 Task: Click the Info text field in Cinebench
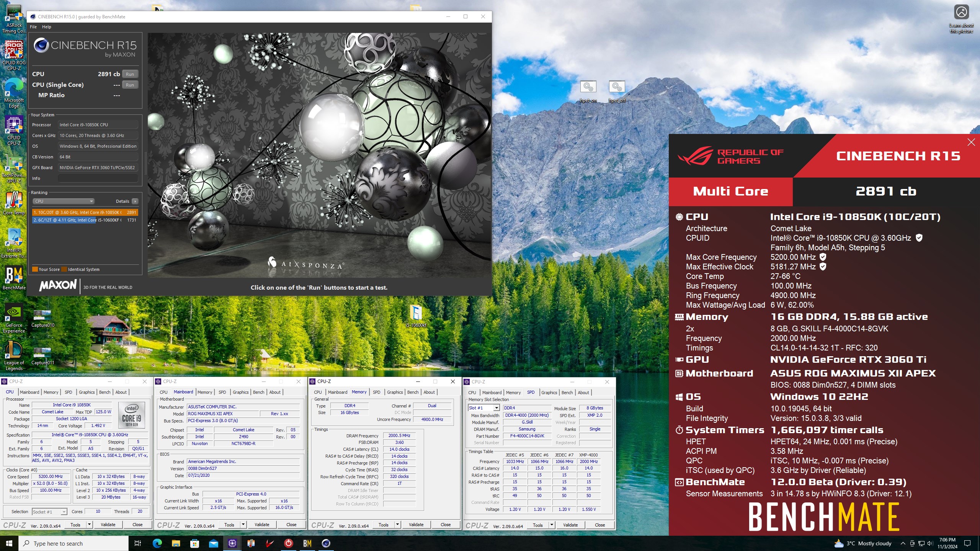click(x=98, y=178)
